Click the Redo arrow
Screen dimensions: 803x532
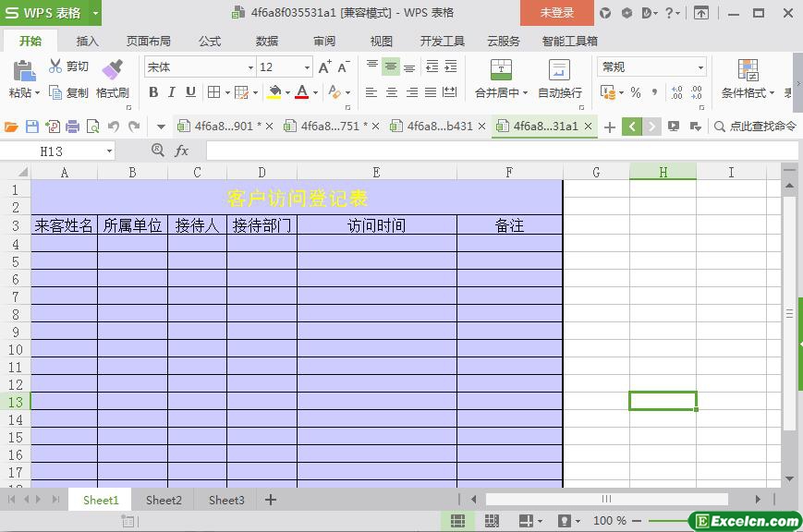(134, 127)
